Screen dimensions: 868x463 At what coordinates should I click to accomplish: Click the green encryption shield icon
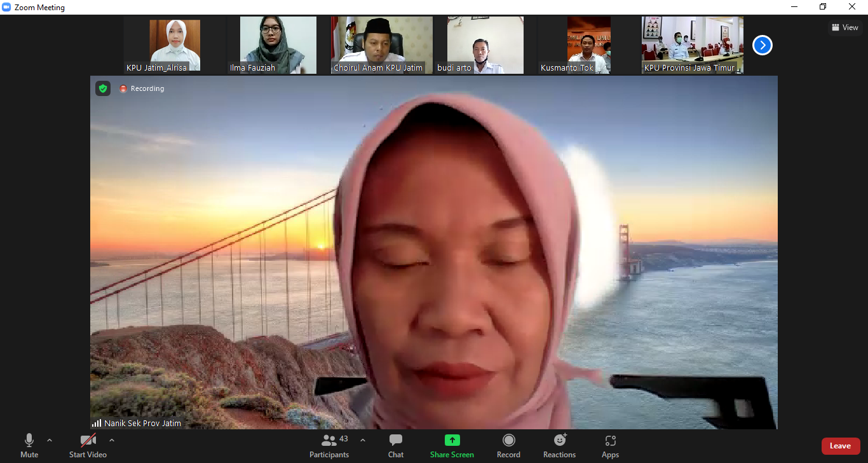click(103, 88)
